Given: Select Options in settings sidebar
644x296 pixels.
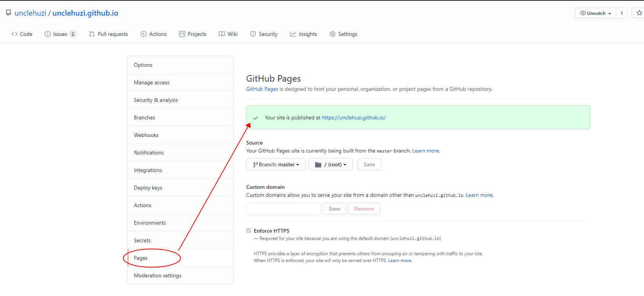Looking at the screenshot, I should pyautogui.click(x=181, y=65).
